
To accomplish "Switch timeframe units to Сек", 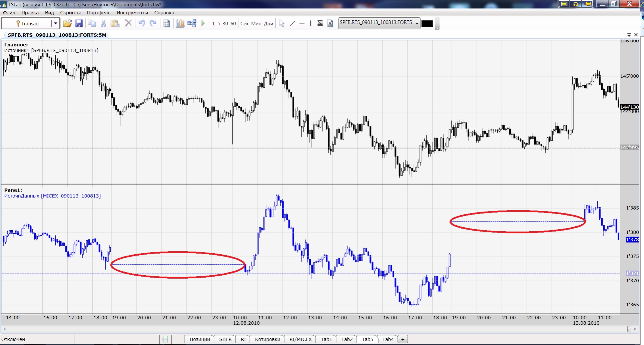I will pos(244,24).
